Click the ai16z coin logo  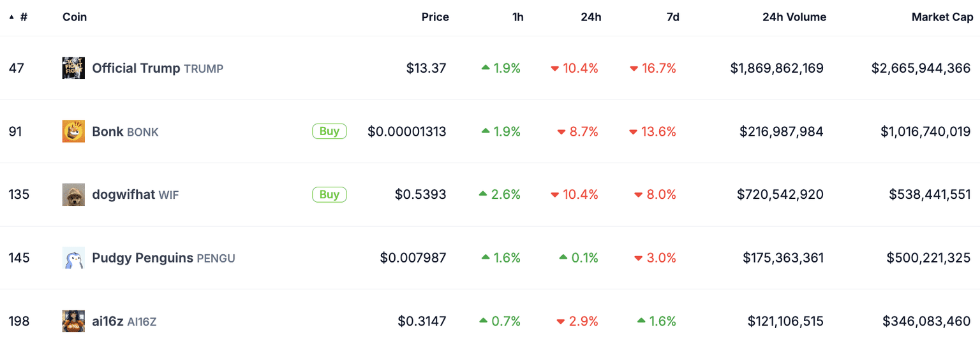tap(73, 321)
